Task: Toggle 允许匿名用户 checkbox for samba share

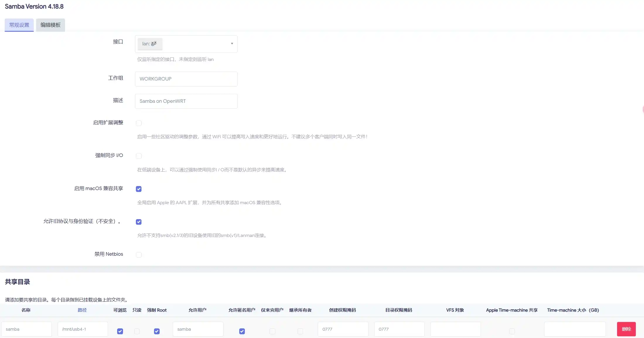Action: point(242,331)
